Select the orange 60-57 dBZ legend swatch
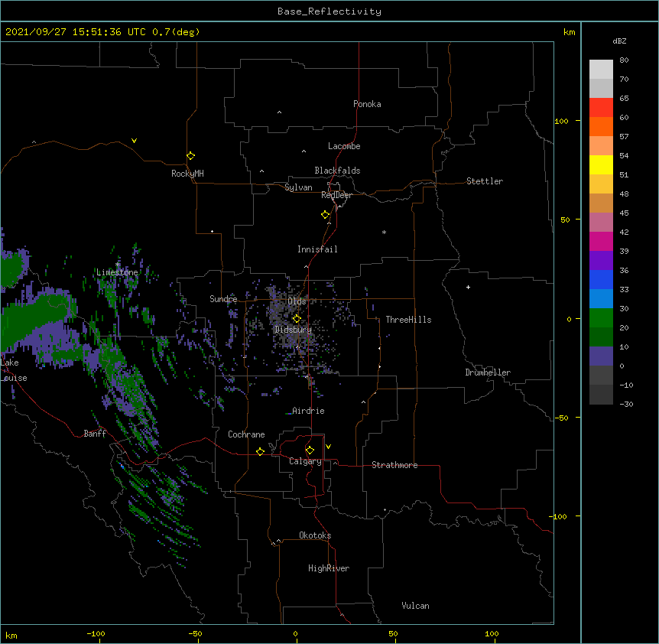 point(601,126)
